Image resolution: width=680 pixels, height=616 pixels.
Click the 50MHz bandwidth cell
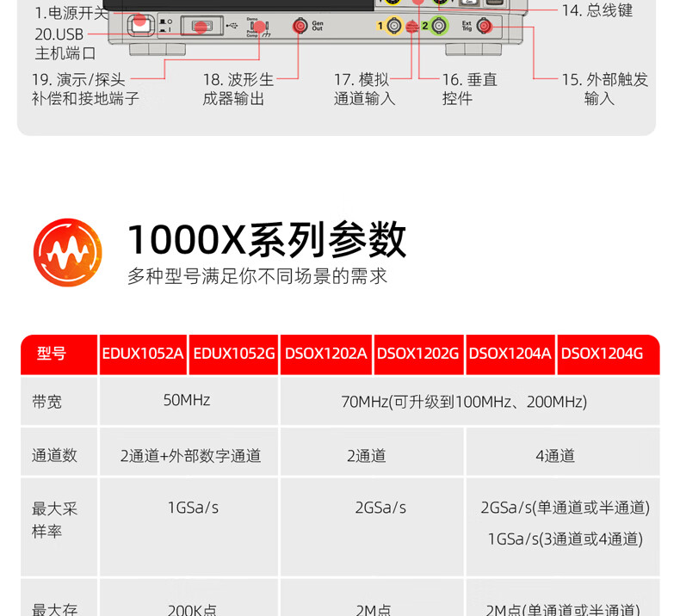click(187, 400)
